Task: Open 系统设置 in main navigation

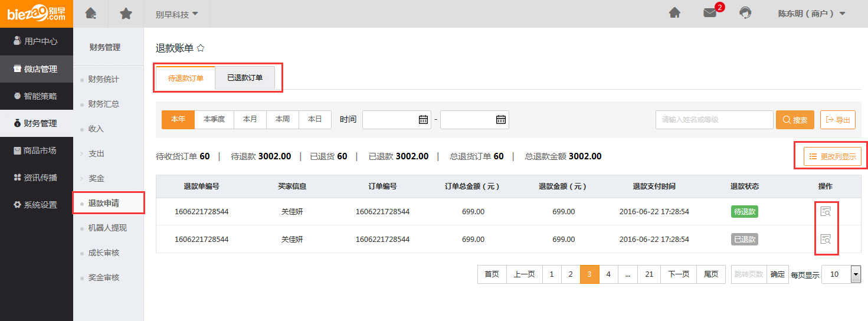Action: click(x=36, y=205)
